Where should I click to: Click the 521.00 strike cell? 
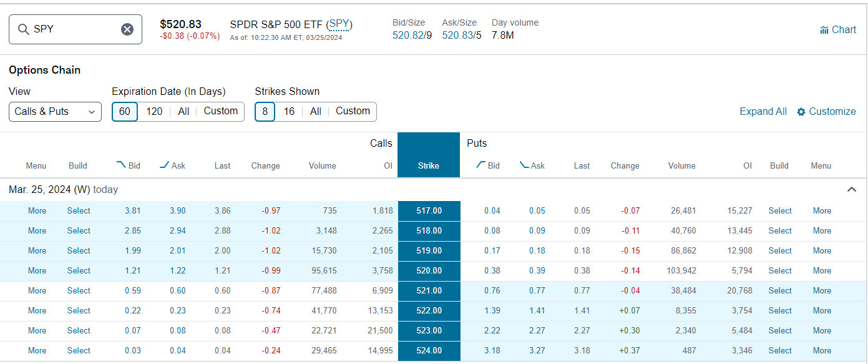[429, 291]
